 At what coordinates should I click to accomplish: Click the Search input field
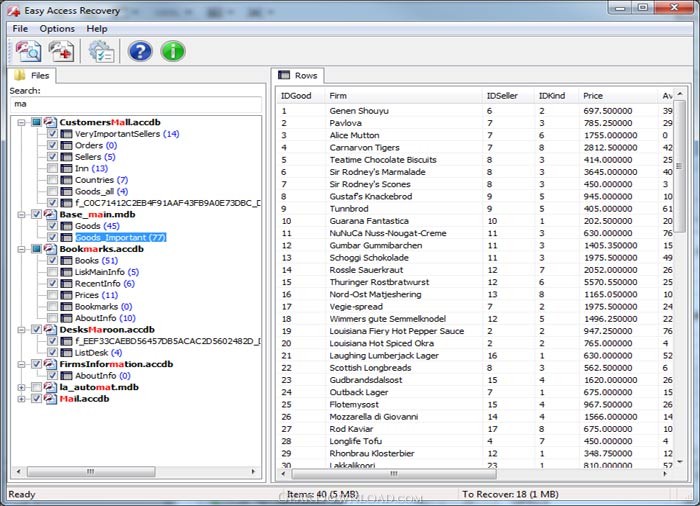136,103
